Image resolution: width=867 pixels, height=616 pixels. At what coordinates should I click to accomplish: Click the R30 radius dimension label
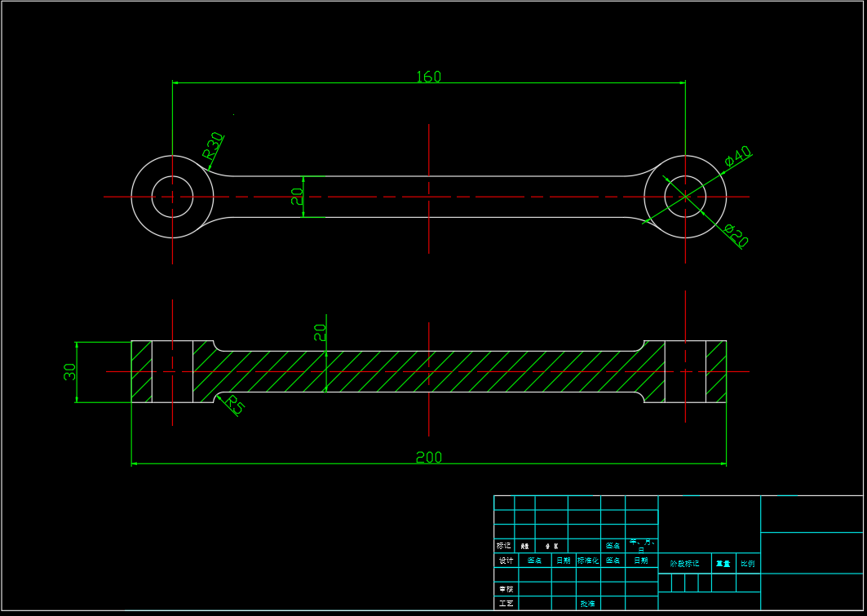(213, 146)
